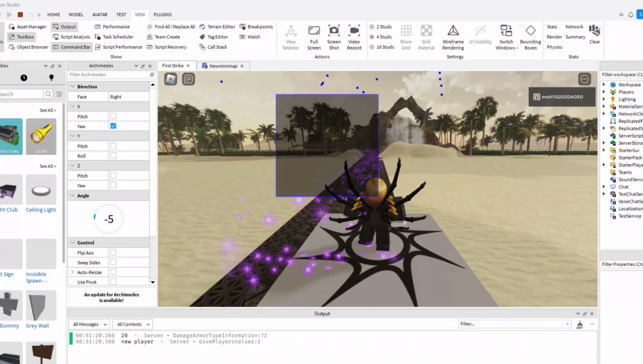
Task: Open the AVATAR ribbon tab
Action: click(x=100, y=14)
